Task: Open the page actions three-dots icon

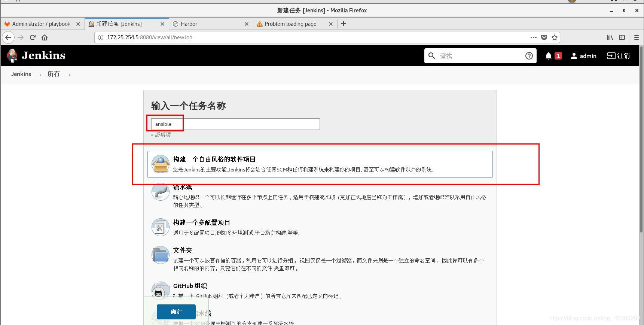Action: tap(534, 37)
